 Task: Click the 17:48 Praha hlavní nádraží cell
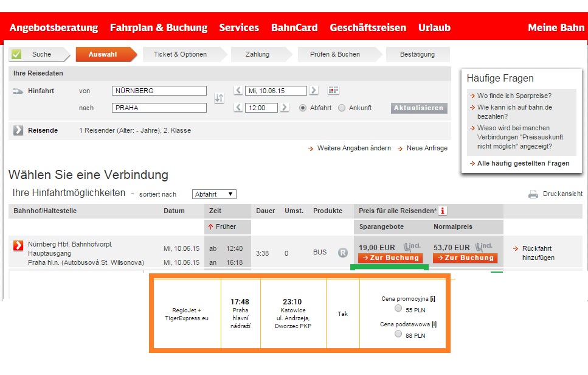(x=240, y=314)
